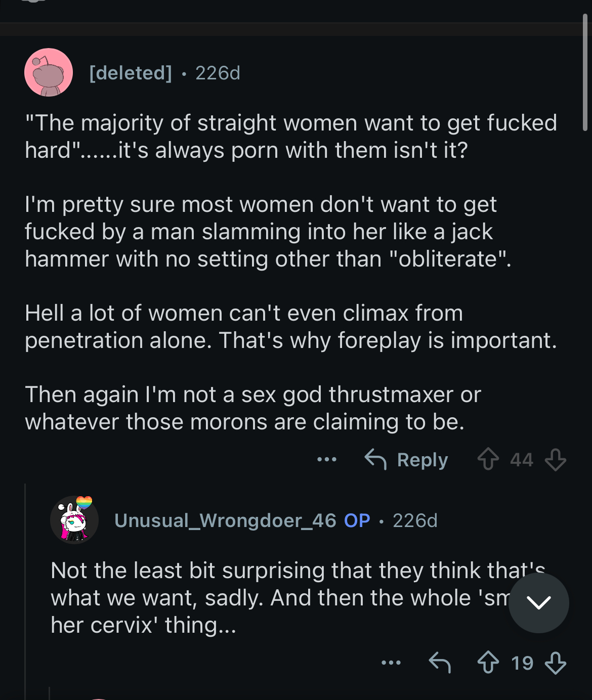
Task: Reply to the deleted user's comment
Action: click(406, 460)
